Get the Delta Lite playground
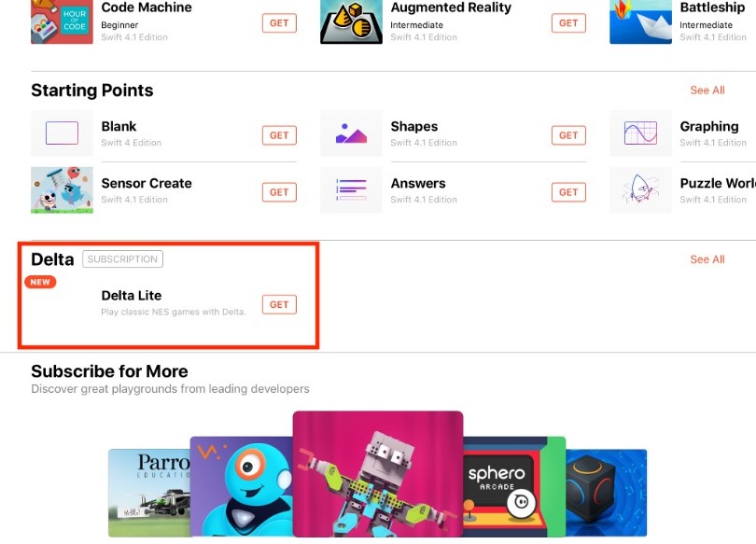 coord(279,304)
